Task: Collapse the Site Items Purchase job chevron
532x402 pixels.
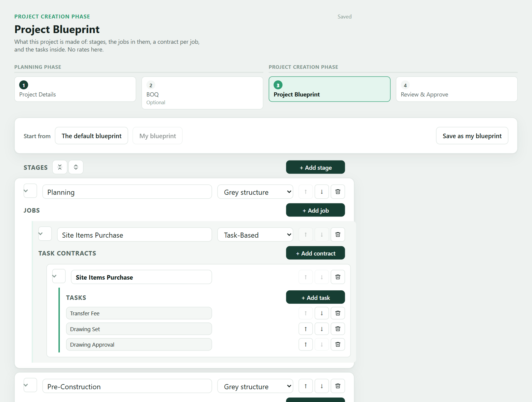Action: pos(45,234)
